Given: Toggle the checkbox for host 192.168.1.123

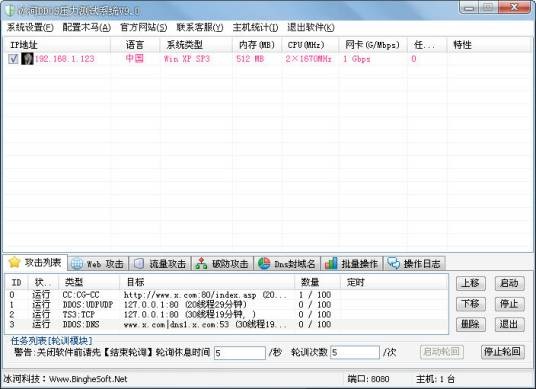Looking at the screenshot, I should [13, 59].
